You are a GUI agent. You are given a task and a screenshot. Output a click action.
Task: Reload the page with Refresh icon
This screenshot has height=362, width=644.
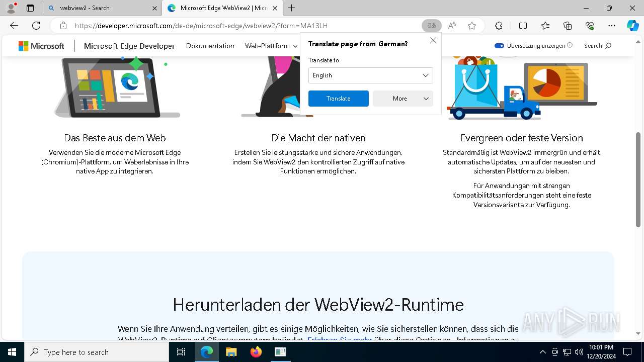coord(36,26)
